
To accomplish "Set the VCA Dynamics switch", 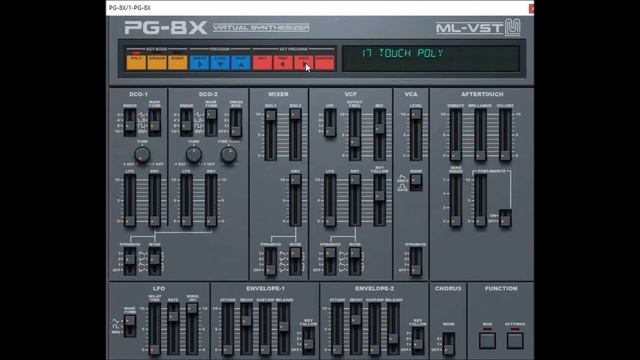I will point(416,262).
